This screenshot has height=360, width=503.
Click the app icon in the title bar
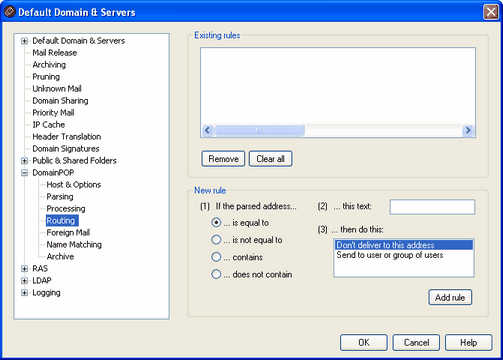click(9, 12)
